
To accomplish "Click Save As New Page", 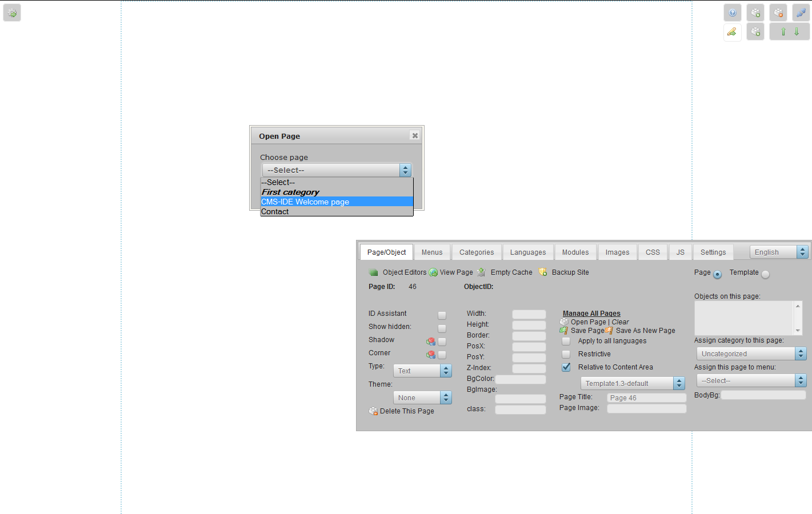I will 645,330.
